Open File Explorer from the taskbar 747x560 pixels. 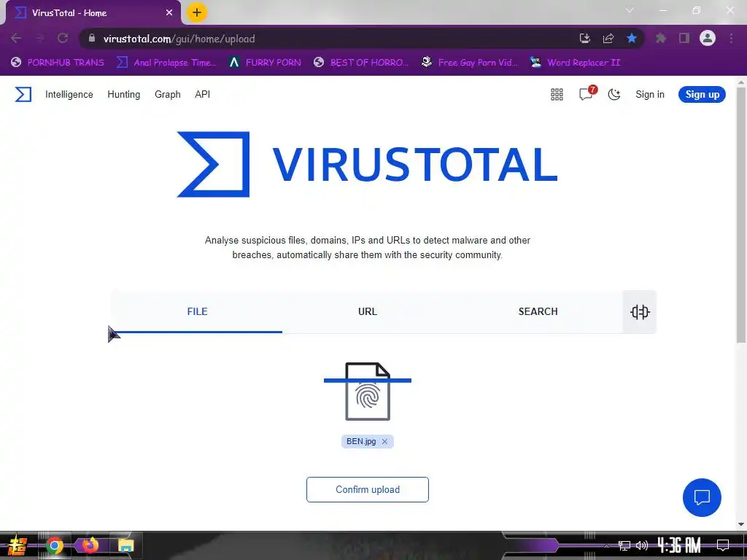[125, 545]
